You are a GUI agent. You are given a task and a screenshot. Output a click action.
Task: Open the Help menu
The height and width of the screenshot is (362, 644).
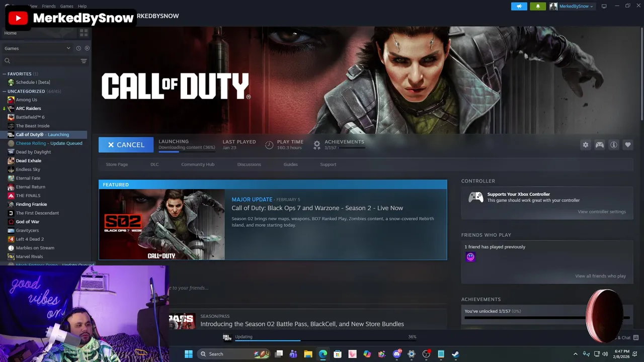coord(83,6)
